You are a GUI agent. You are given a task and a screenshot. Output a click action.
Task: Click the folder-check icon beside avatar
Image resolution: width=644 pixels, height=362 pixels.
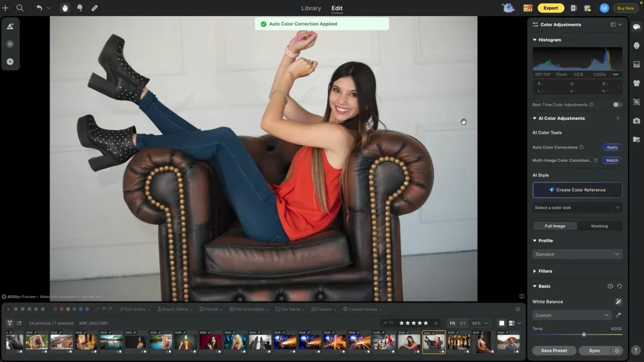[588, 8]
